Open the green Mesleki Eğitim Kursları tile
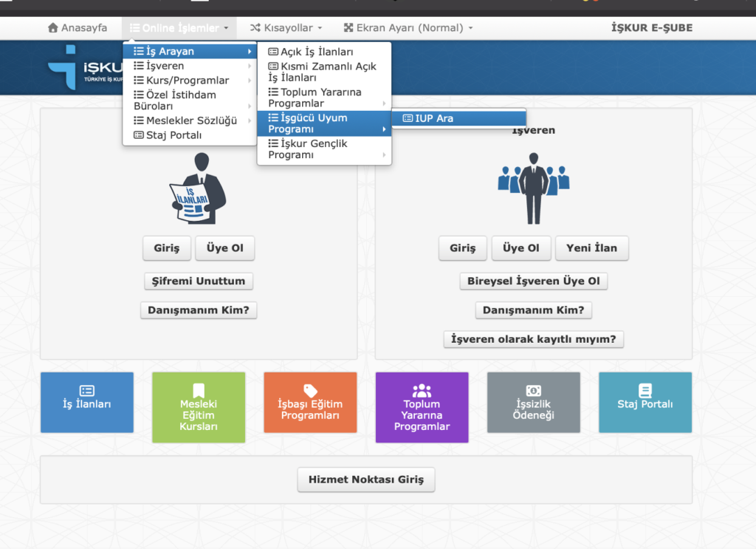756x549 pixels. pyautogui.click(x=199, y=407)
